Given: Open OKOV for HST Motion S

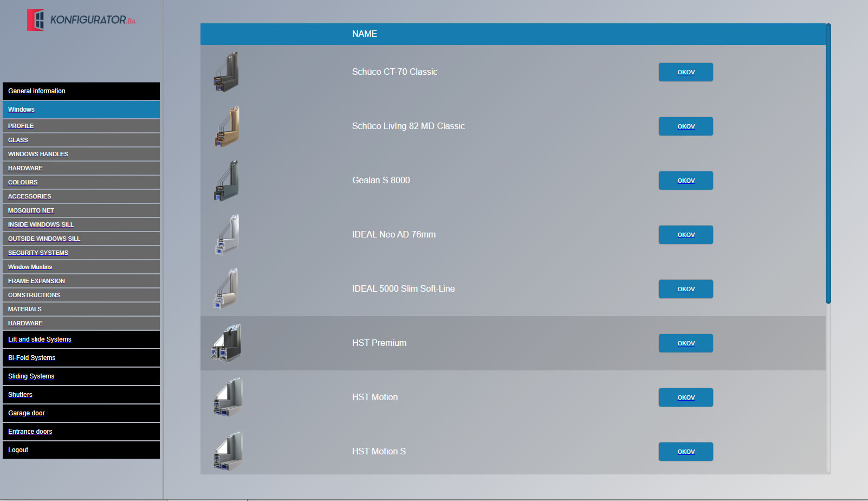Looking at the screenshot, I should tap(686, 452).
